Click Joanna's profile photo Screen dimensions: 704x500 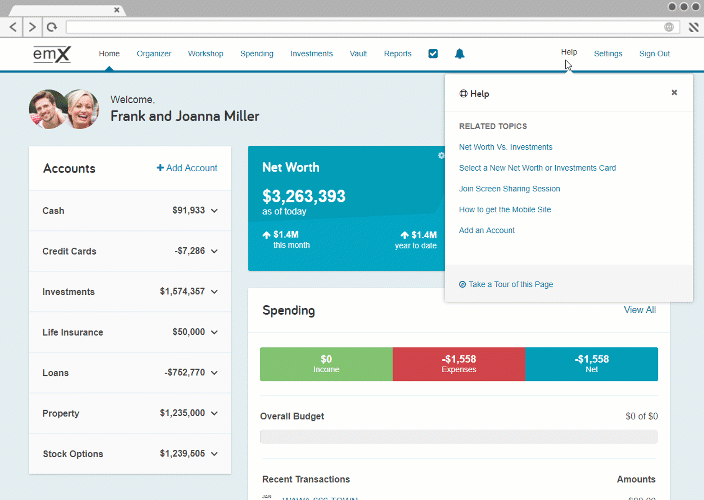(x=83, y=109)
